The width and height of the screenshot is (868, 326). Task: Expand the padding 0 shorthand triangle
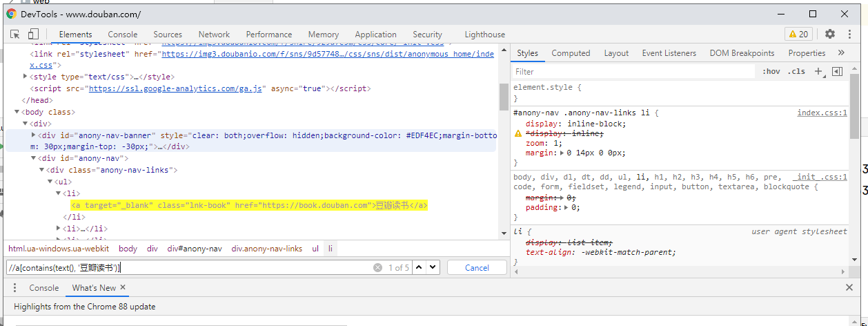tap(566, 207)
